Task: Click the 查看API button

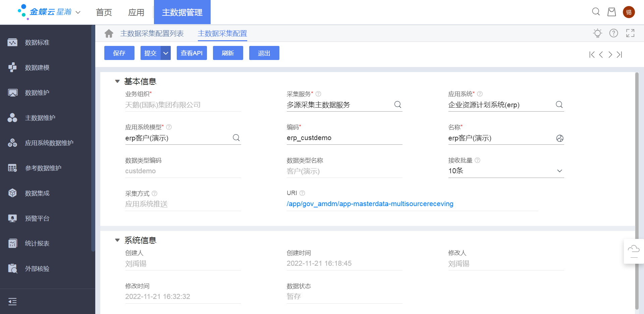Action: 192,53
